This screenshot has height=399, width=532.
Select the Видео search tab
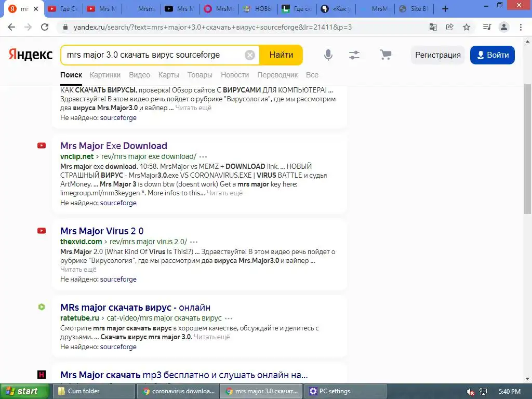pyautogui.click(x=139, y=75)
